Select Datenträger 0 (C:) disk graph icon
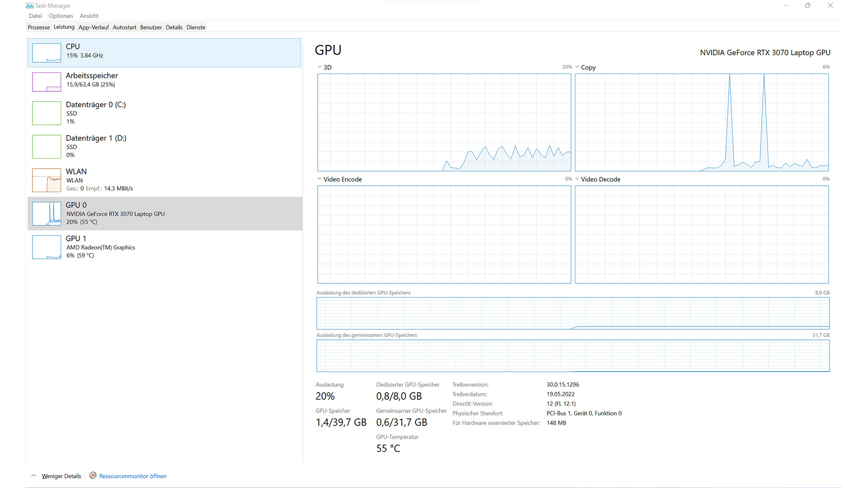 (x=47, y=113)
